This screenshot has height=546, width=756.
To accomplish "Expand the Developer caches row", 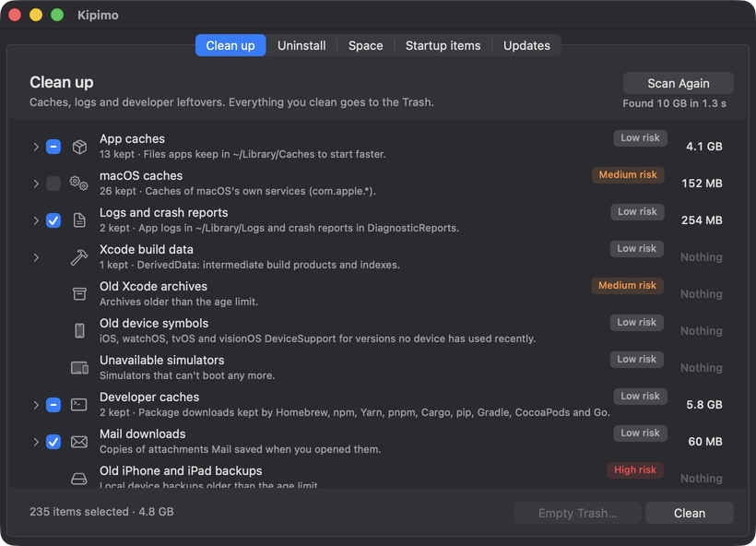I will point(36,405).
